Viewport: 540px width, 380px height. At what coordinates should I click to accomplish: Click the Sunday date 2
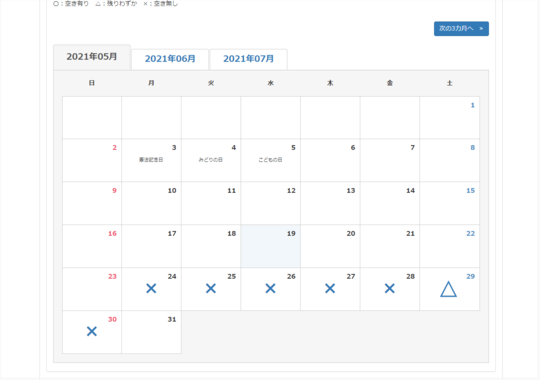pos(92,160)
